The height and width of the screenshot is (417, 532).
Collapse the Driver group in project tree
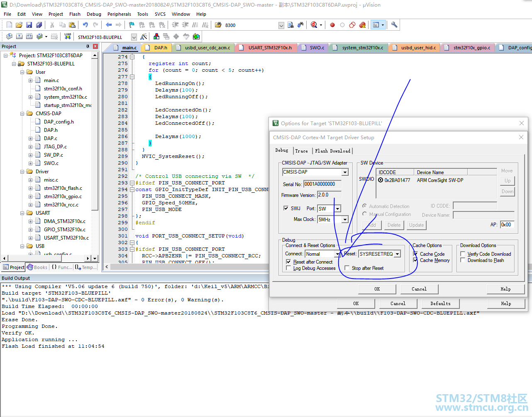(22, 172)
